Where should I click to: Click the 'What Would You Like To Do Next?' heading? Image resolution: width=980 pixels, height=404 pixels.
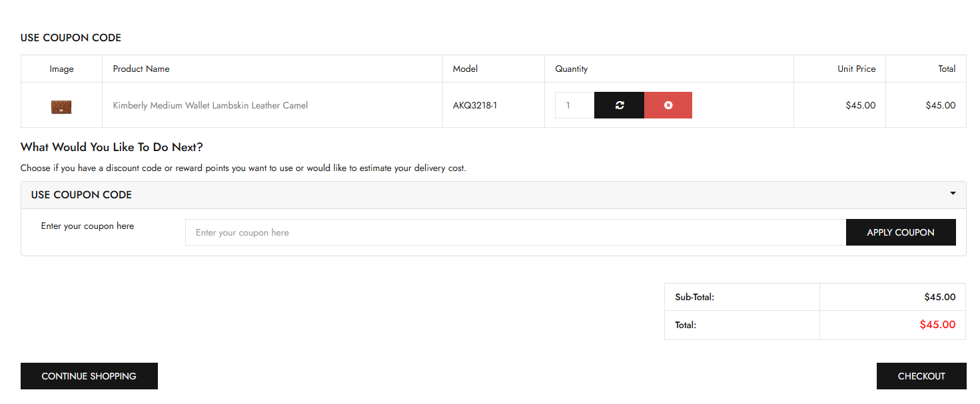pyautogui.click(x=112, y=147)
